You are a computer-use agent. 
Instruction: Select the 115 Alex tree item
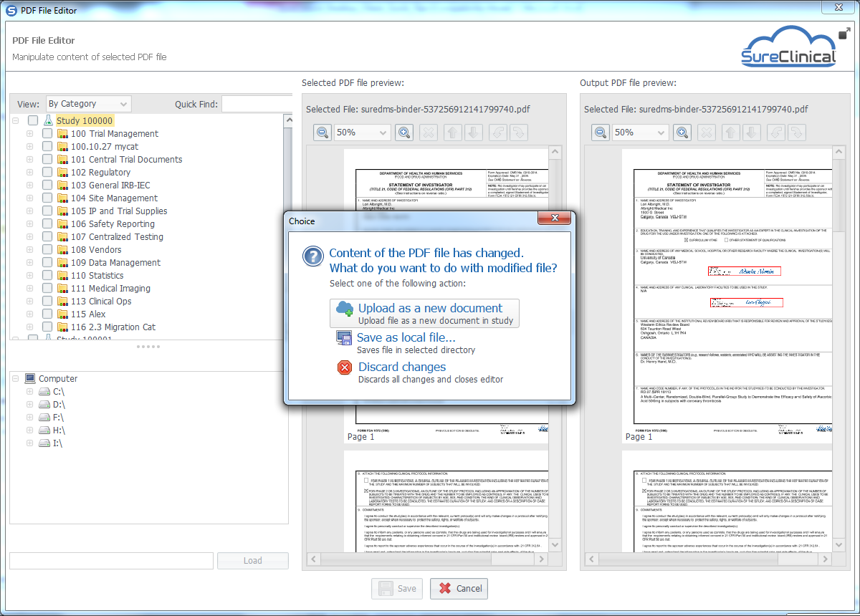pos(88,314)
